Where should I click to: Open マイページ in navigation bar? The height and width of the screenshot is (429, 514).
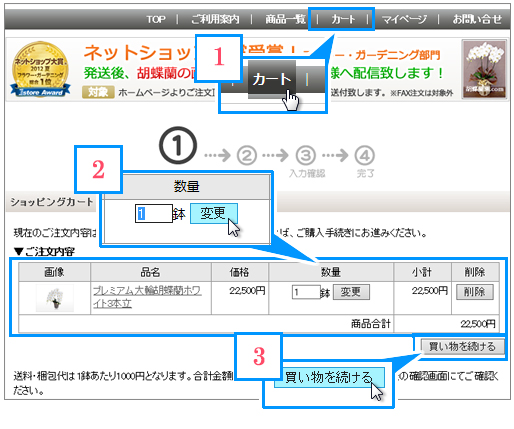[404, 19]
